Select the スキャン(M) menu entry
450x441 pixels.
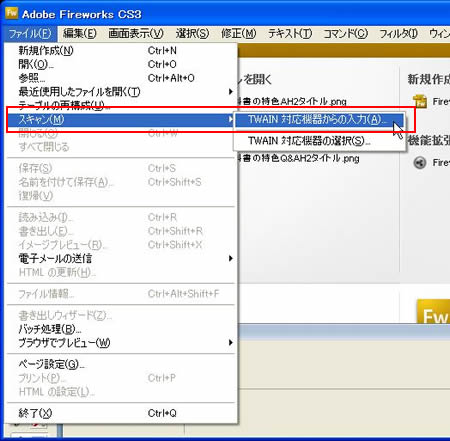[121, 119]
